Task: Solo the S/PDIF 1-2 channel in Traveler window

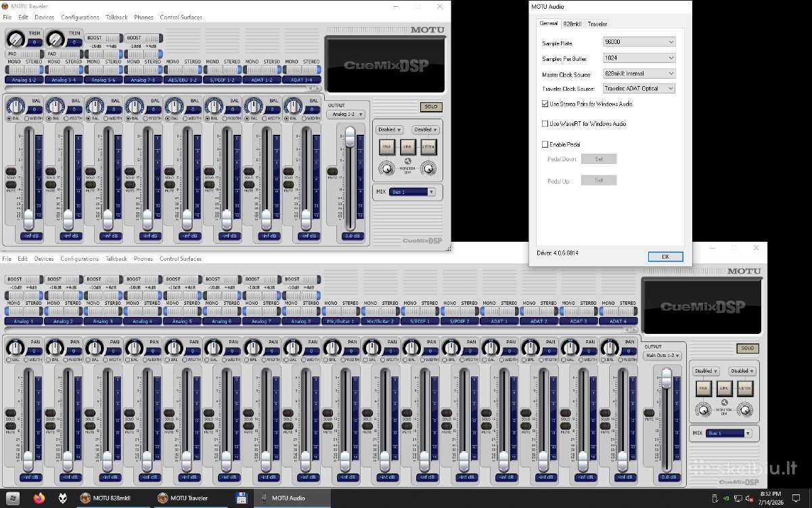Action: point(208,171)
